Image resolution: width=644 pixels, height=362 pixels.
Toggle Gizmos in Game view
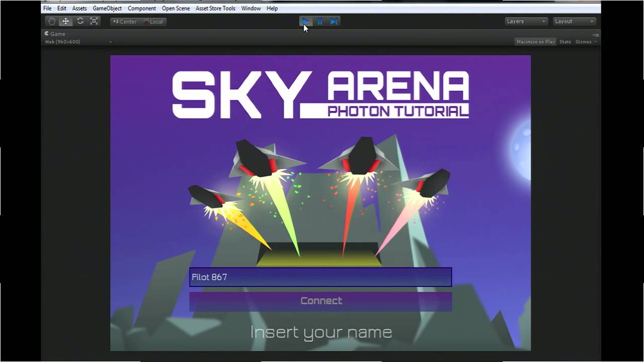[584, 42]
